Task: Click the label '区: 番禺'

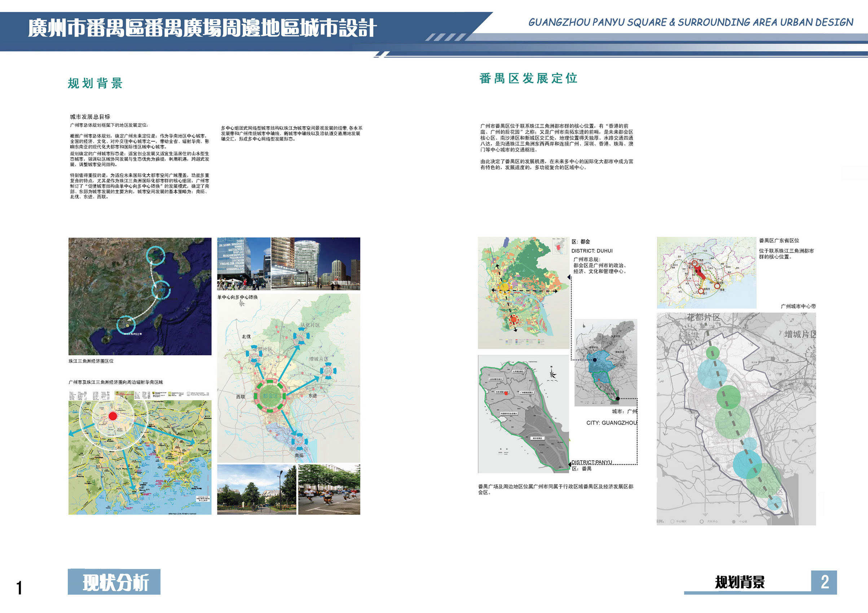Action: point(581,469)
